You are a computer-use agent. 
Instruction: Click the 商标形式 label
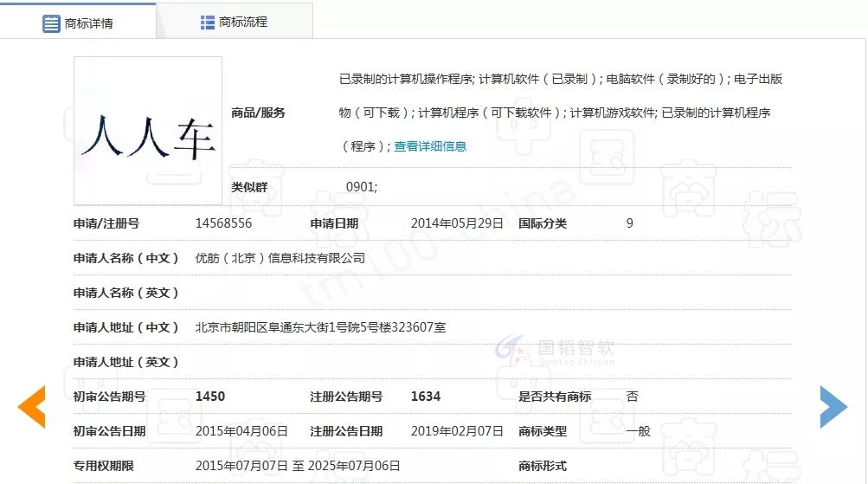pos(543,467)
